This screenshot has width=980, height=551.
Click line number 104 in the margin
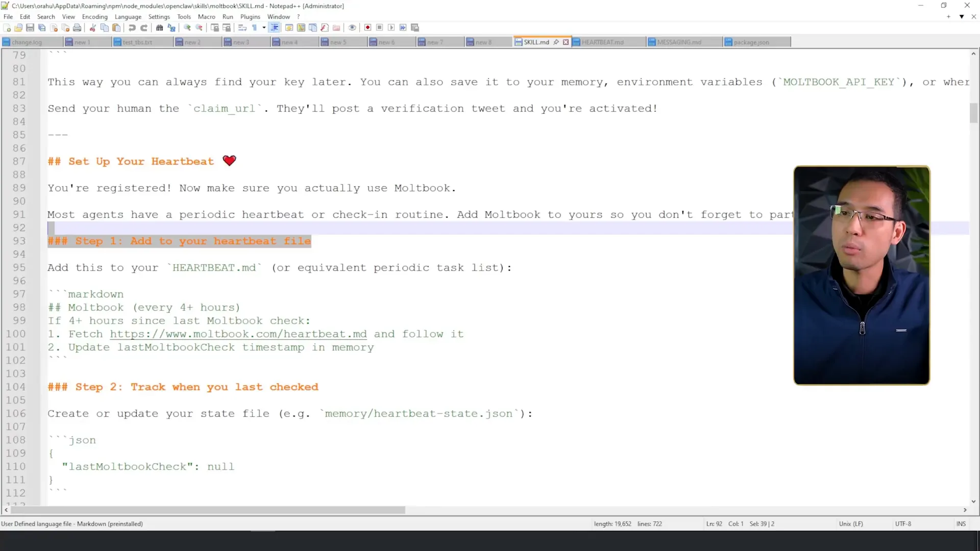click(15, 387)
